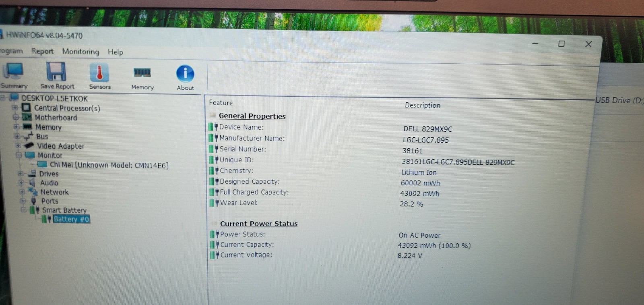Click the Bus tree icon
Image resolution: width=644 pixels, height=305 pixels.
pos(28,136)
